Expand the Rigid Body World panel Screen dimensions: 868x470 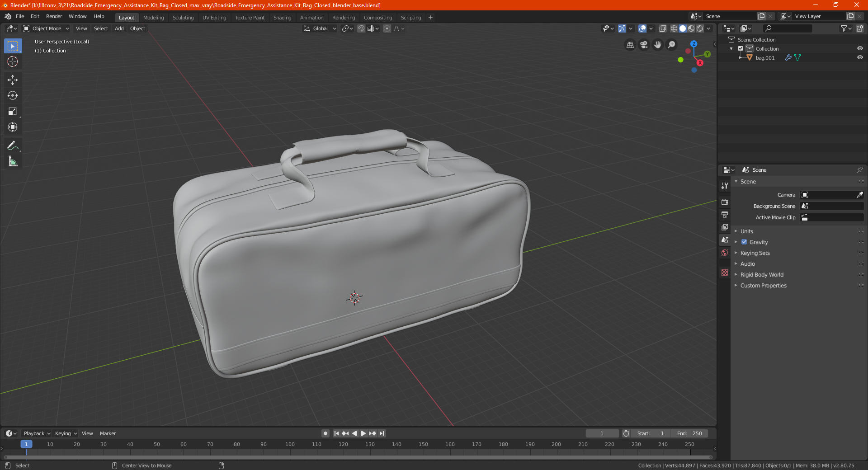click(761, 274)
